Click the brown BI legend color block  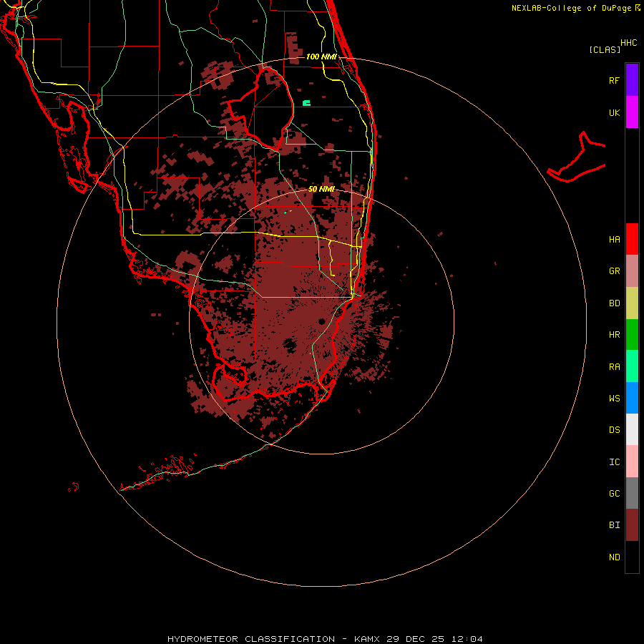(632, 525)
